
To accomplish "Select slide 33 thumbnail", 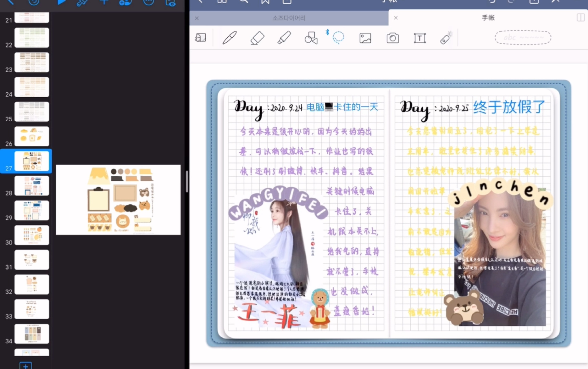I will [x=32, y=309].
